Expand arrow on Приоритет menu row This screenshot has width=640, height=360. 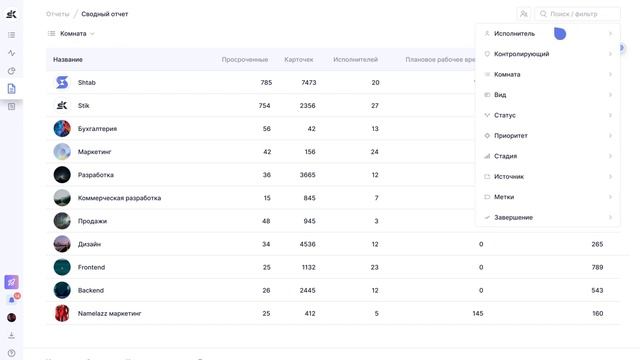[x=611, y=136]
